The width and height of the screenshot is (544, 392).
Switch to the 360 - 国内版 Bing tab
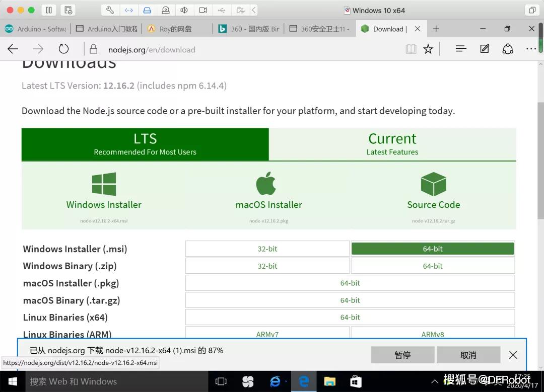[248, 29]
